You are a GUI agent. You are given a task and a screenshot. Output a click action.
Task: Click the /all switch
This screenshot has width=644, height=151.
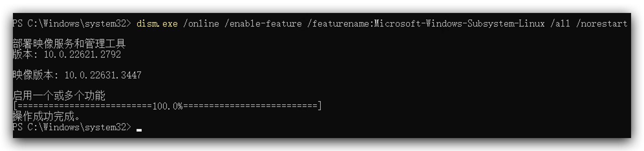pyautogui.click(x=560, y=24)
